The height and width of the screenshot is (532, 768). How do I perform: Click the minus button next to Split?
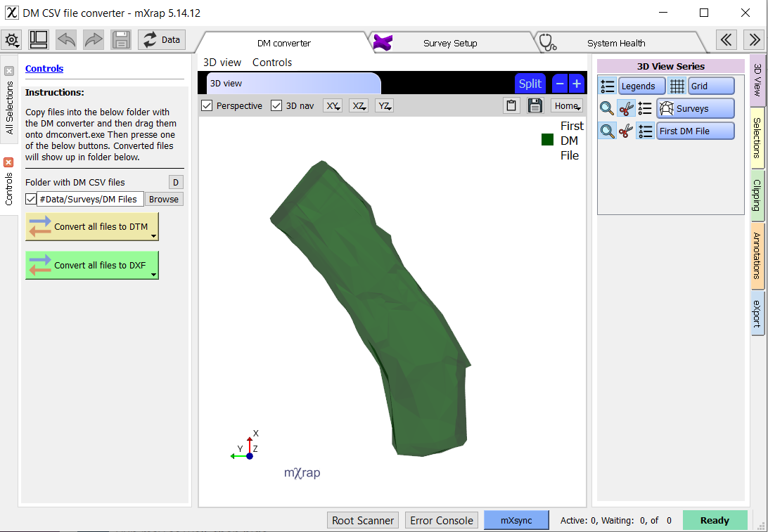[x=560, y=84]
